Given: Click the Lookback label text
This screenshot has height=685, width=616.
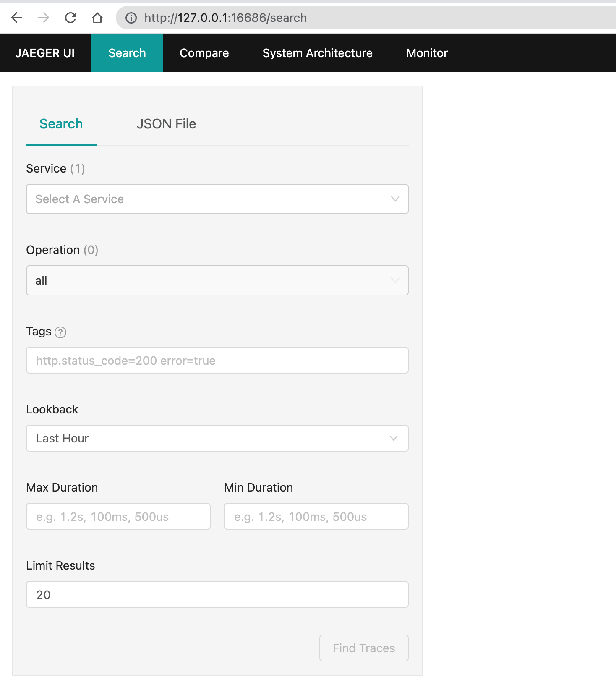Looking at the screenshot, I should coord(52,409).
